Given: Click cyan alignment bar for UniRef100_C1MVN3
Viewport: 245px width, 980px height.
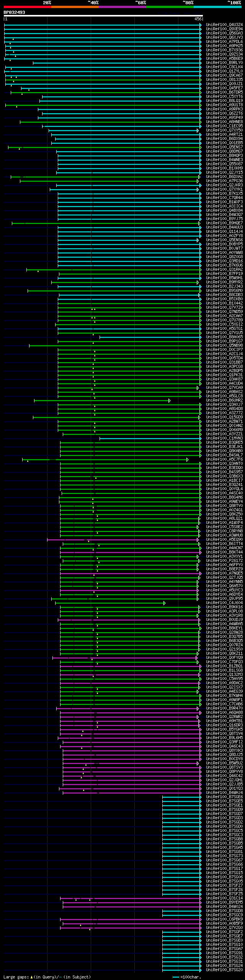Looking at the screenshot, I should coord(150,438).
